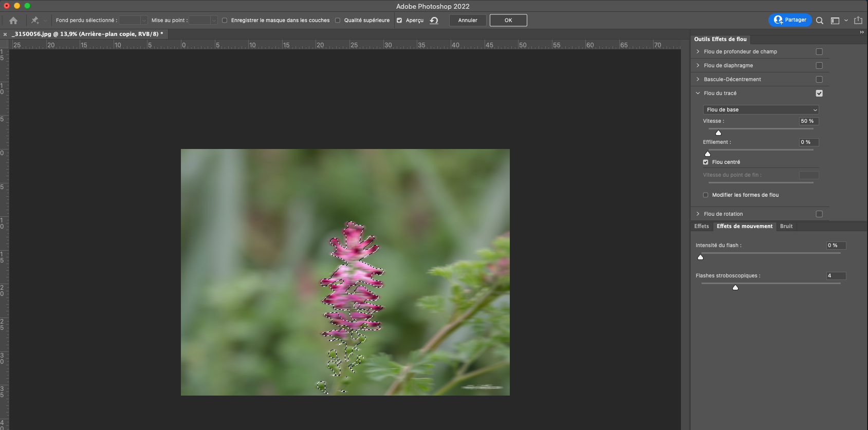868x430 pixels.
Task: Select the pin tool icon
Action: point(35,21)
